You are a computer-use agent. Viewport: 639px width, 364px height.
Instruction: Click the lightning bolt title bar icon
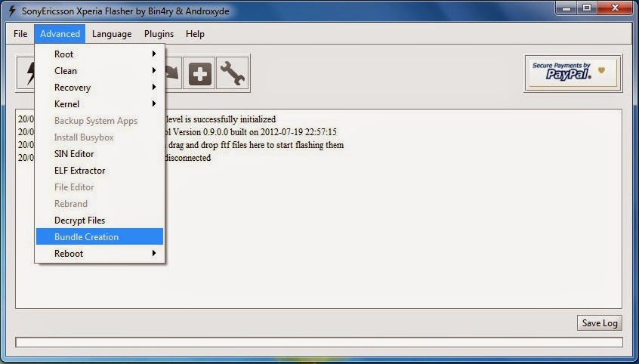(13, 11)
